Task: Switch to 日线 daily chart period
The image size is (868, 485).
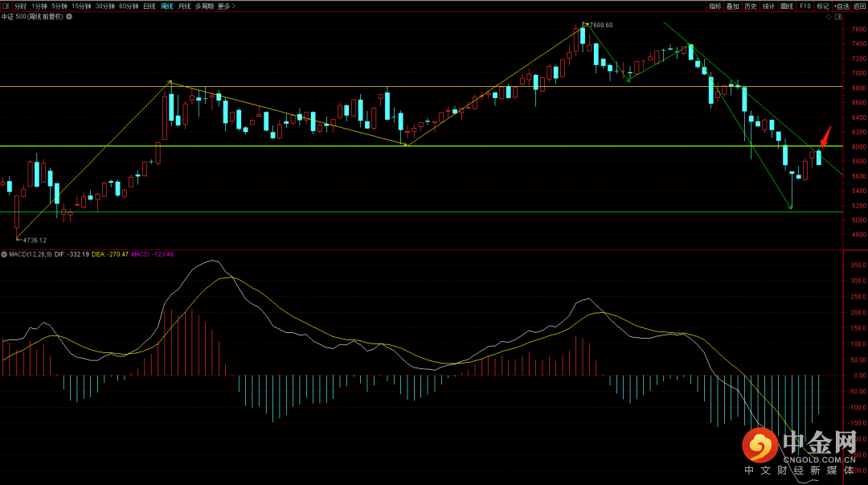Action: click(x=149, y=6)
